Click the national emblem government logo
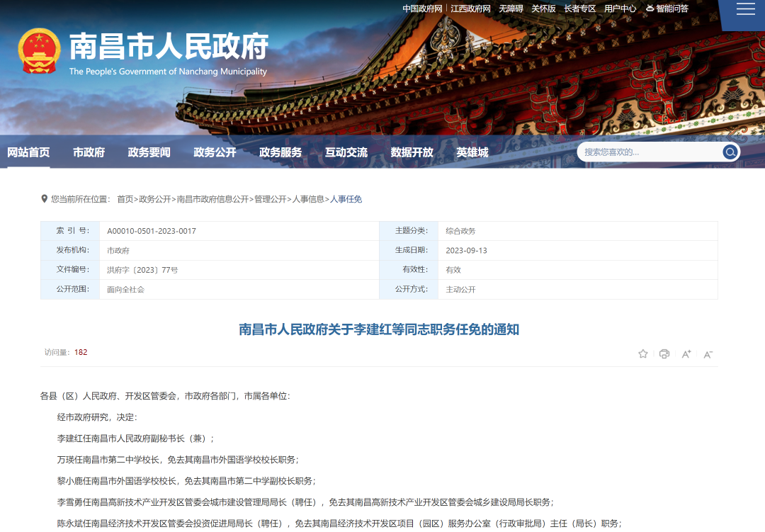This screenshot has width=765, height=532. tap(40, 52)
